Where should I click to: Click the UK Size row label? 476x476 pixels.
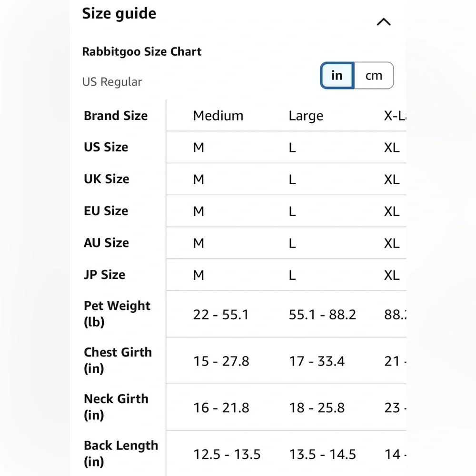[107, 179]
